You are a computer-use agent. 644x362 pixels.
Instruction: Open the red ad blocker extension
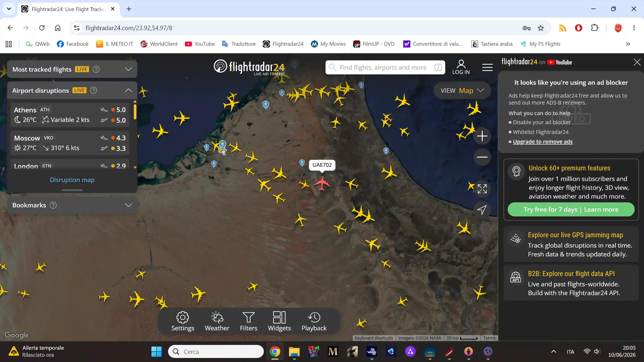(578, 28)
